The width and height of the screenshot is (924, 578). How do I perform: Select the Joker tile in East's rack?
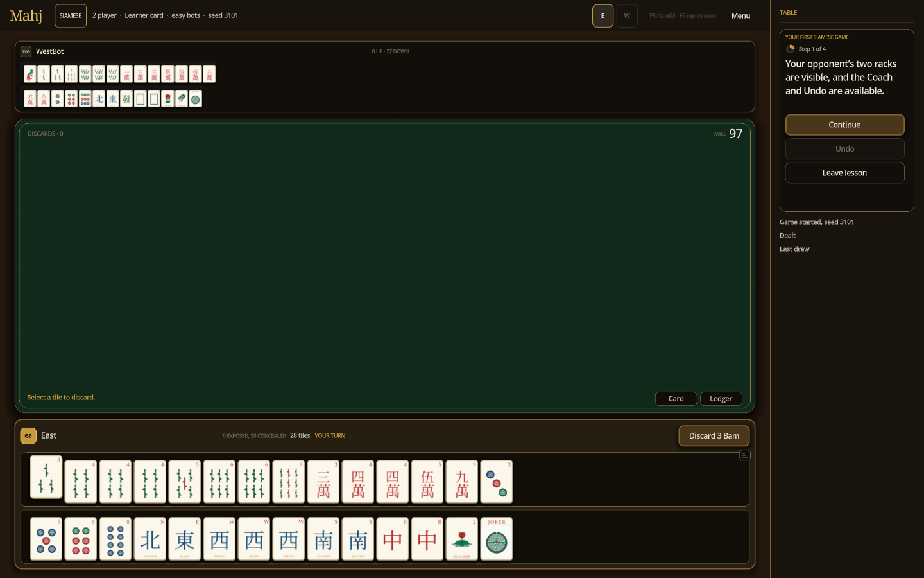[497, 539]
